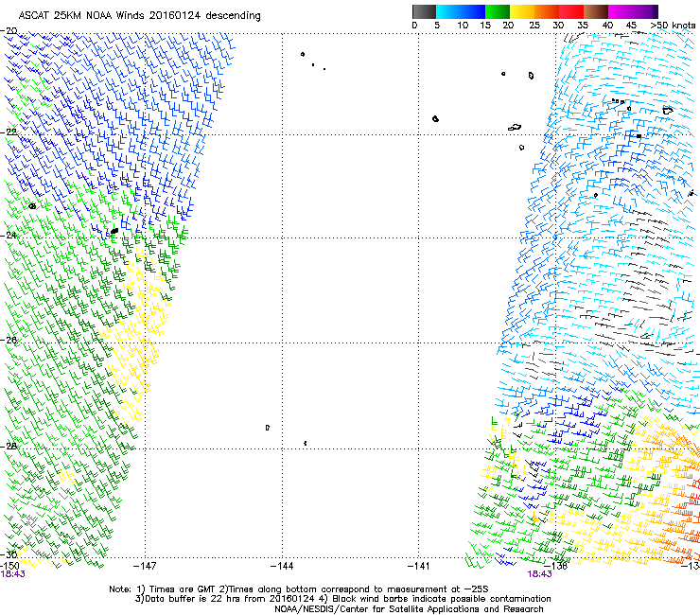The image size is (700, 615).
Task: Click the '-24' latitude axis label
Action: (x=9, y=235)
